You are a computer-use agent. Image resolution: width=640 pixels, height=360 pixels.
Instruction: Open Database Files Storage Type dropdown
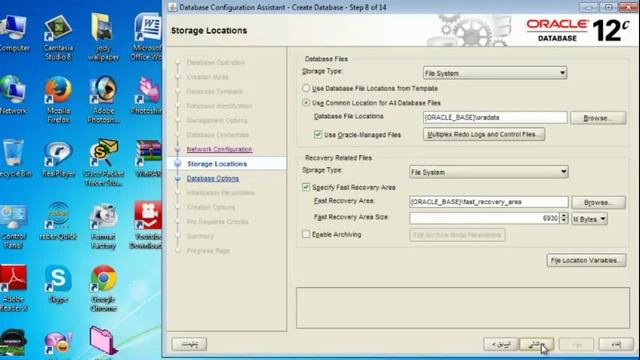click(495, 73)
